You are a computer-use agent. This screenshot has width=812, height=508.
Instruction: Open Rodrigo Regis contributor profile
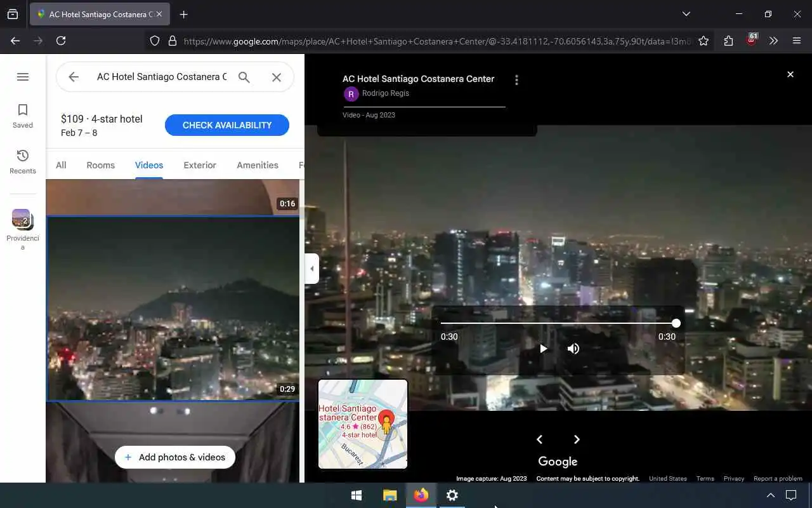pos(385,94)
